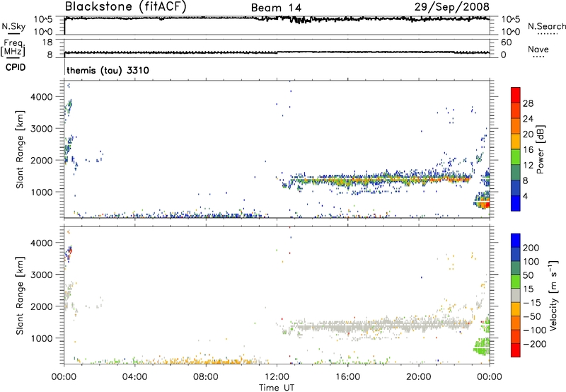Click the '16:00' time axis label

point(347,376)
